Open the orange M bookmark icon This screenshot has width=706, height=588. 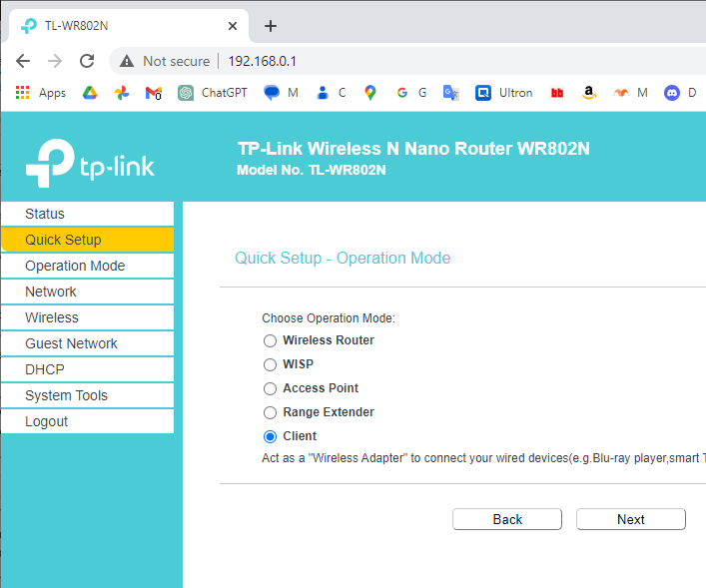coord(621,93)
